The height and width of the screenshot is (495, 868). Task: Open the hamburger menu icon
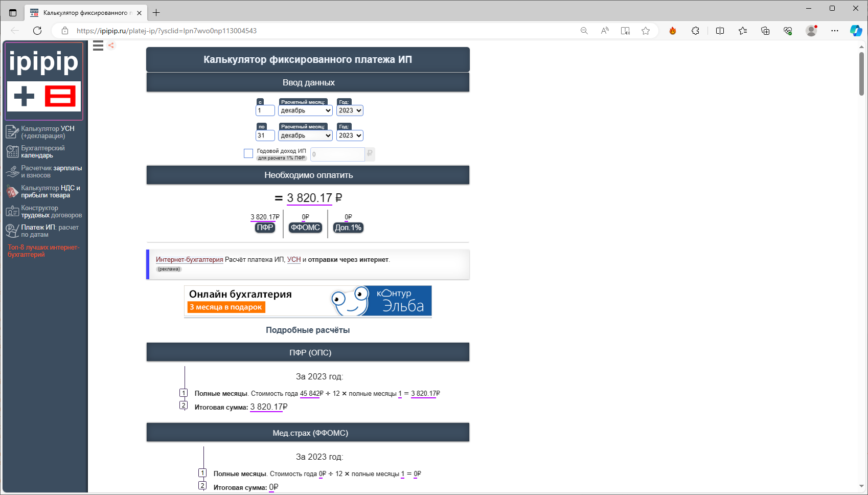(x=98, y=46)
